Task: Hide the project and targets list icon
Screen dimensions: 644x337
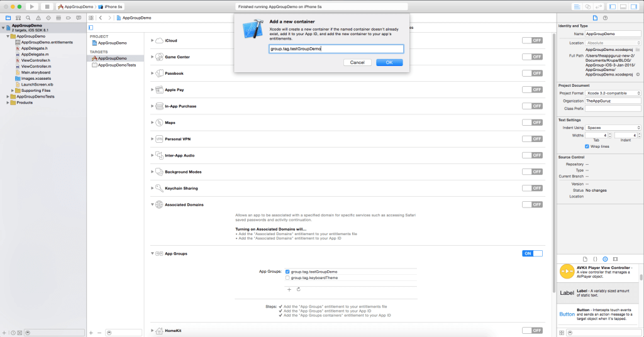Action: click(91, 28)
